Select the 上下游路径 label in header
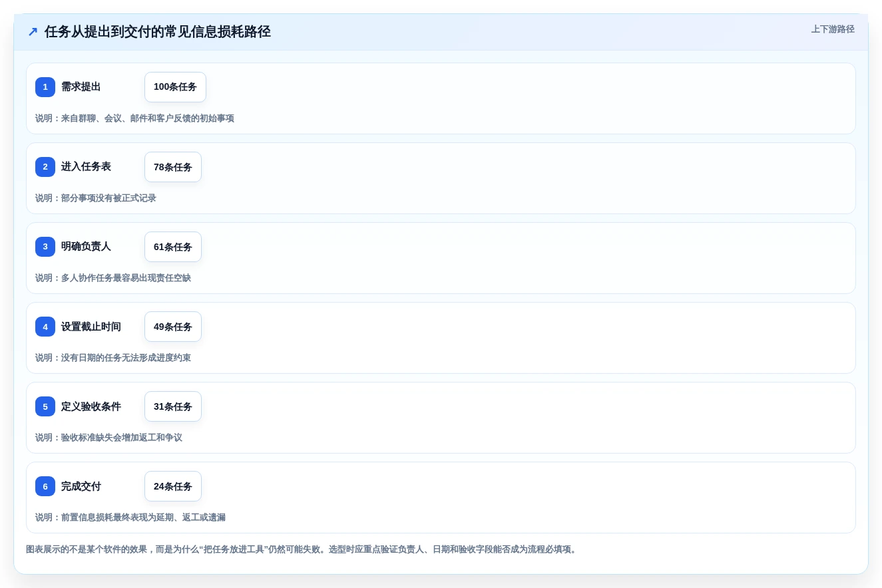Image resolution: width=882 pixels, height=588 pixels. pos(833,29)
